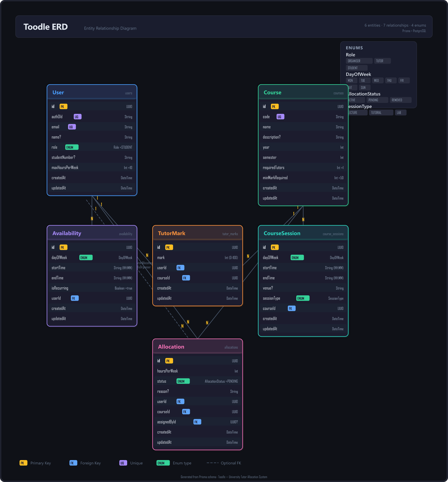Viewport: 448px width, 482px height.
Task: Click '6 entities · 7 relationships · 4 enums'
Action: [395, 25]
